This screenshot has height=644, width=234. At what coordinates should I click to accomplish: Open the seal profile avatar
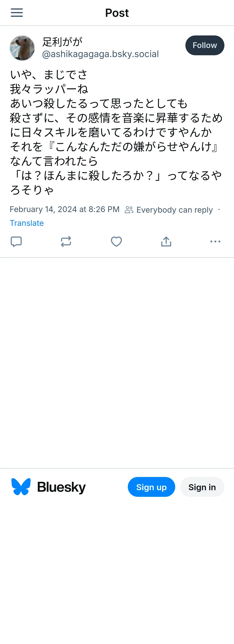[22, 48]
